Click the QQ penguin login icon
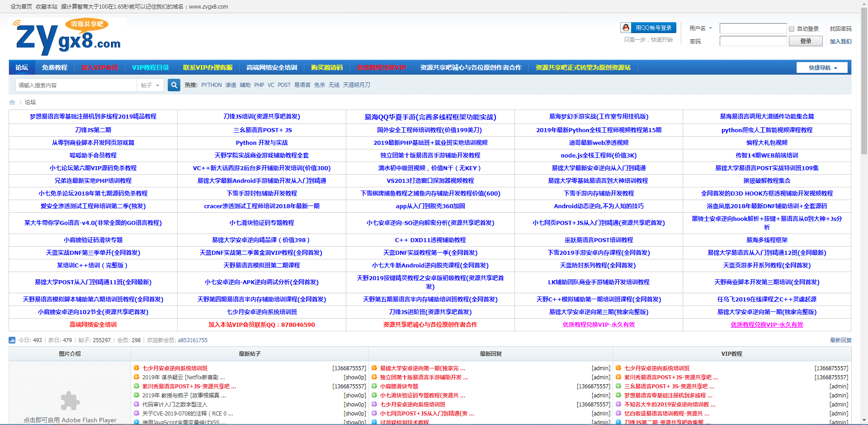 coord(626,28)
